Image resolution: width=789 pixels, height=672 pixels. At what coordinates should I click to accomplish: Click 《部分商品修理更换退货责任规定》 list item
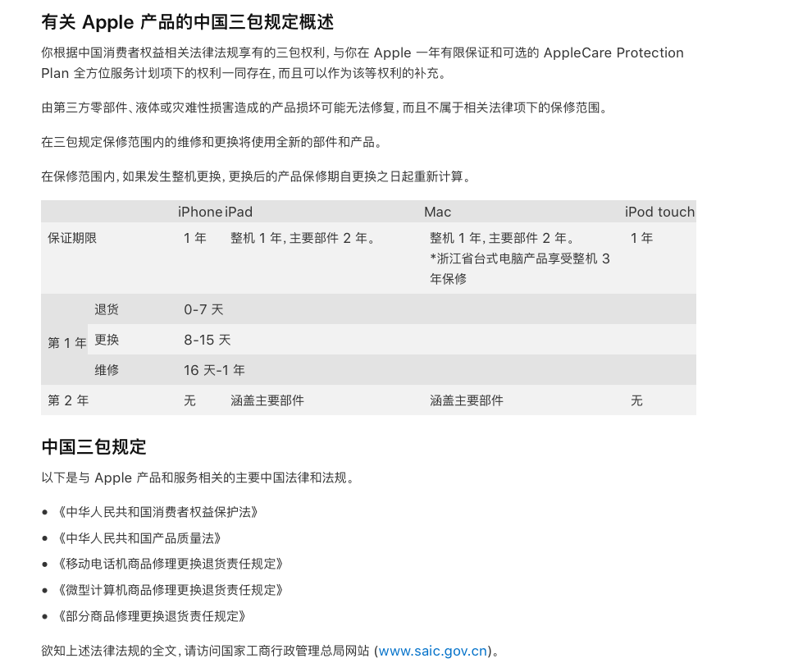click(x=152, y=616)
